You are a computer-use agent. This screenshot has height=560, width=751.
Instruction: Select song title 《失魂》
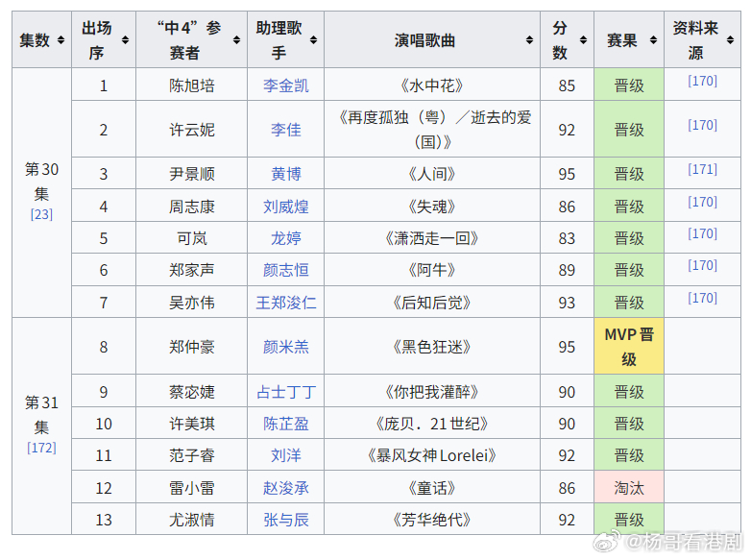[x=432, y=207]
